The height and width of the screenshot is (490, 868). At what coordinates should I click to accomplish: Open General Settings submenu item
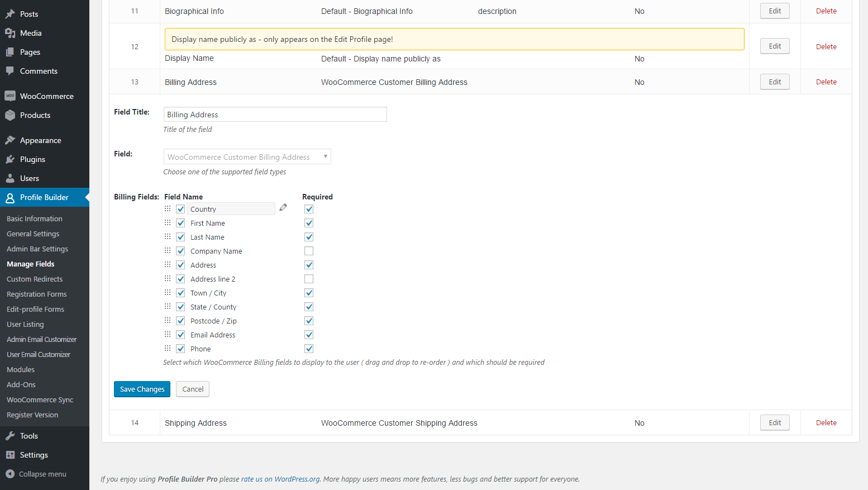click(33, 234)
